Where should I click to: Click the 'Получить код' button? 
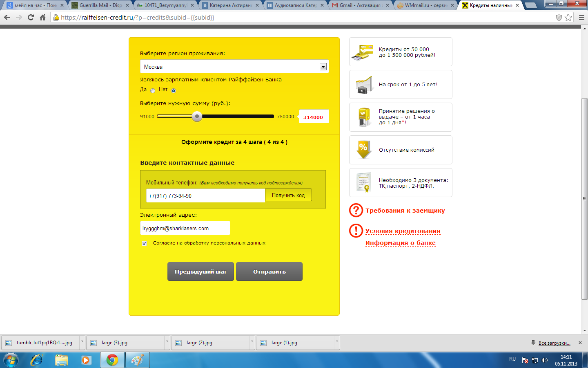288,195
